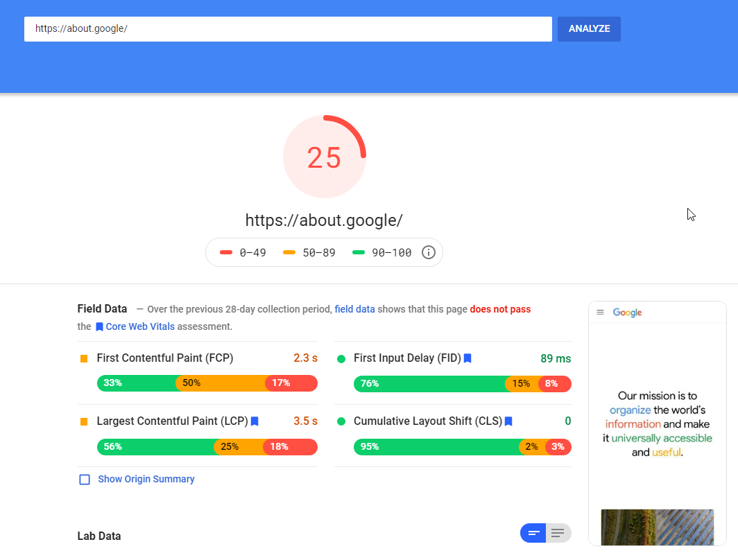Click the 95% green segment of CLS bar
Viewport: 738px width, 560px height.
pos(436,447)
